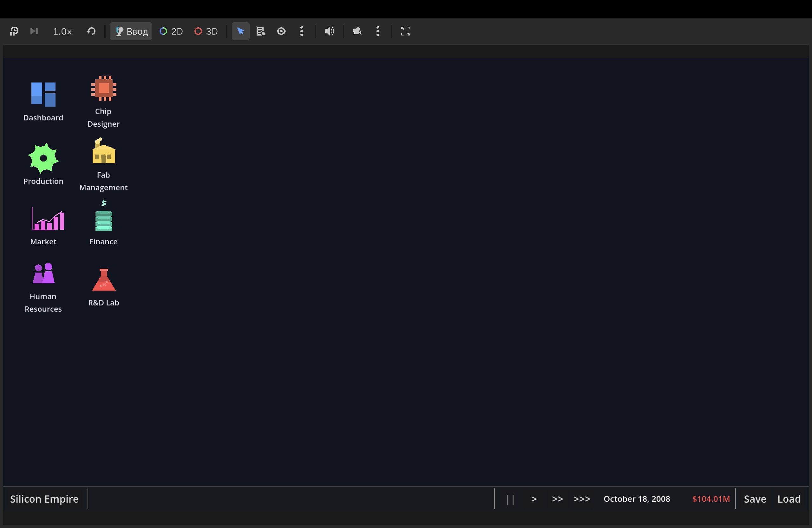Pause game time with || control
Viewport: 812px width, 528px height.
(x=510, y=499)
